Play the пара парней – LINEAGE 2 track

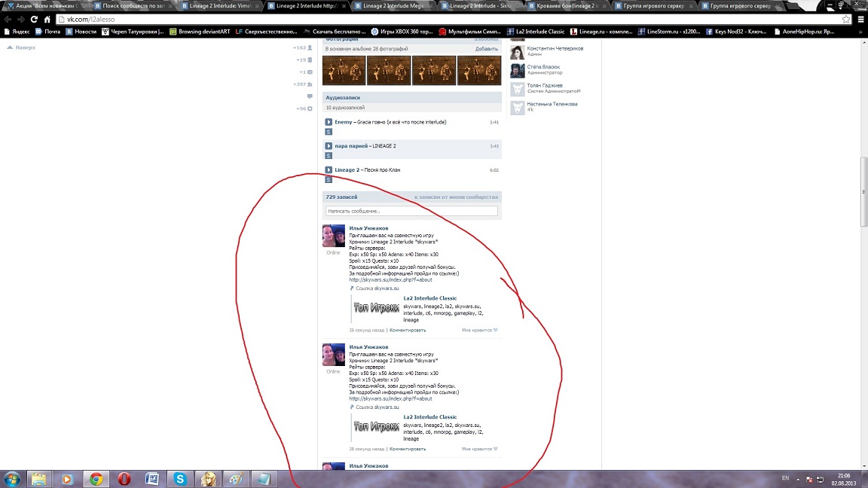[329, 146]
